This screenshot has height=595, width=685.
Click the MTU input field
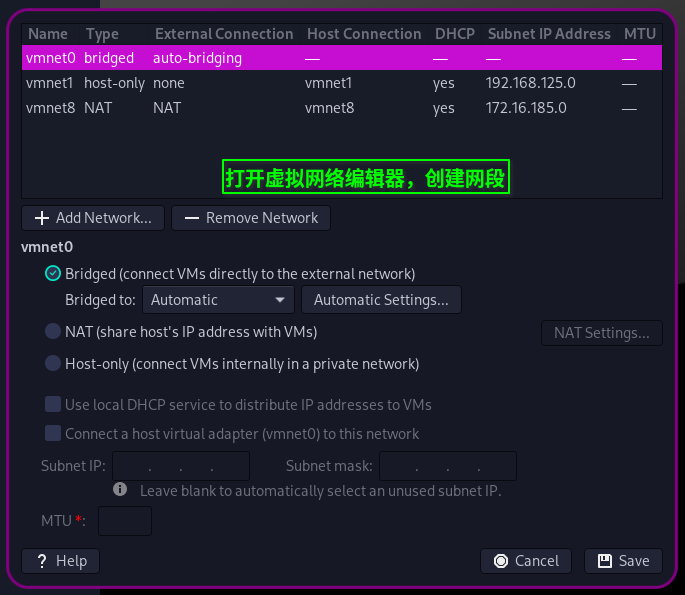click(x=125, y=521)
